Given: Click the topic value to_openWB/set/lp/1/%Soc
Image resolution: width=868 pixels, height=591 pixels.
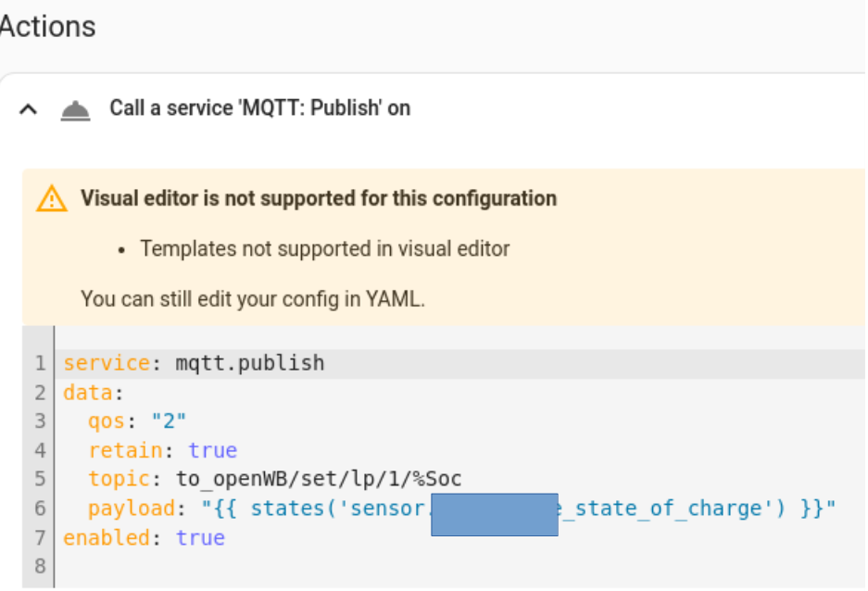Looking at the screenshot, I should 319,479.
